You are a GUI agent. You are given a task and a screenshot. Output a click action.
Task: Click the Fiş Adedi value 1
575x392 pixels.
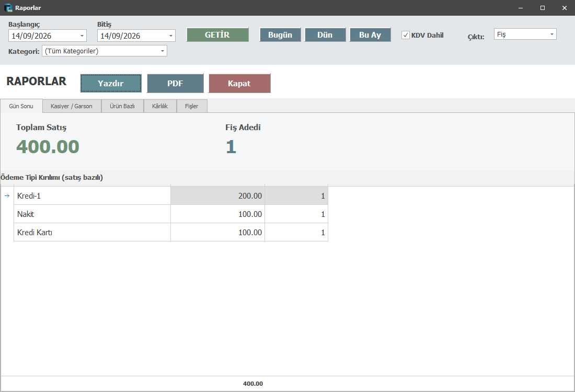click(231, 147)
